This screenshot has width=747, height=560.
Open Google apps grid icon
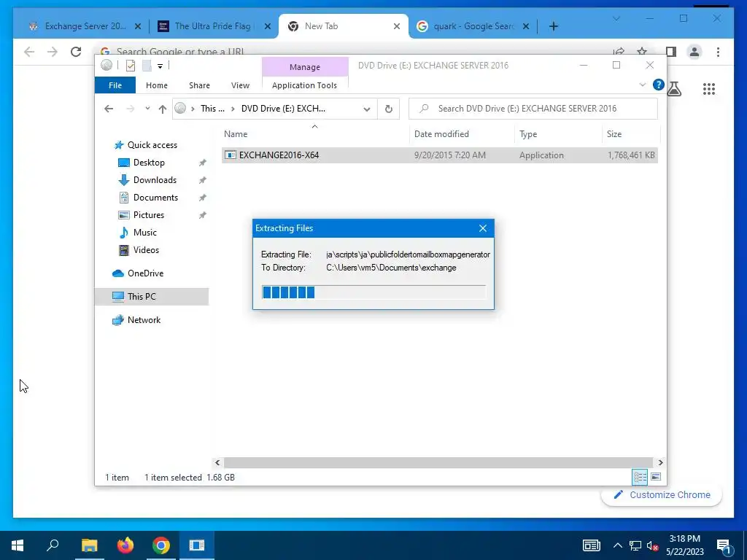[709, 88]
